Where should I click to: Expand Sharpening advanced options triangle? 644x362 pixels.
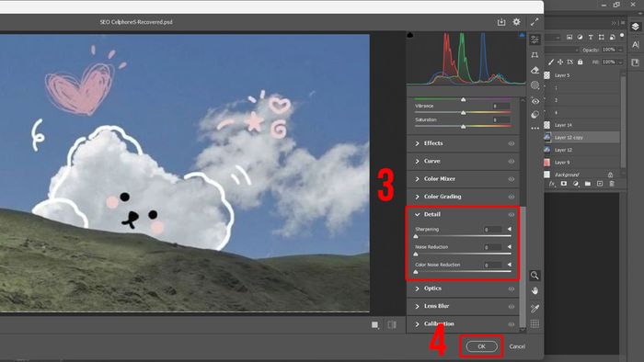click(510, 229)
